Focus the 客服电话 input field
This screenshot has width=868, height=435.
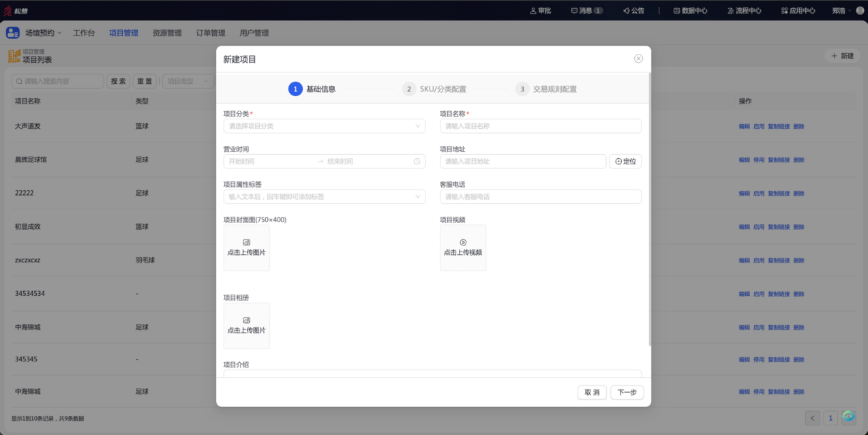click(x=541, y=196)
